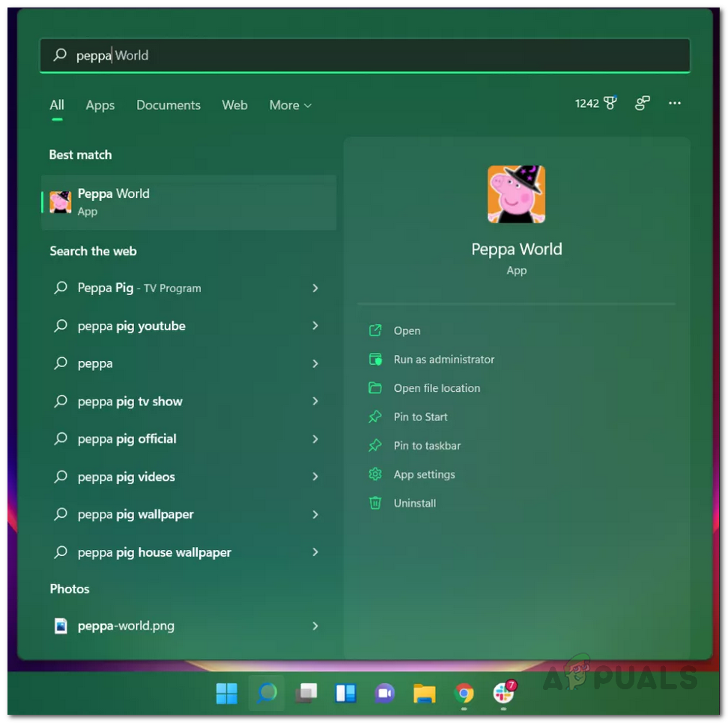Viewport: 728px width, 723px height.
Task: Switch to the Apps filter tab
Action: tap(100, 106)
